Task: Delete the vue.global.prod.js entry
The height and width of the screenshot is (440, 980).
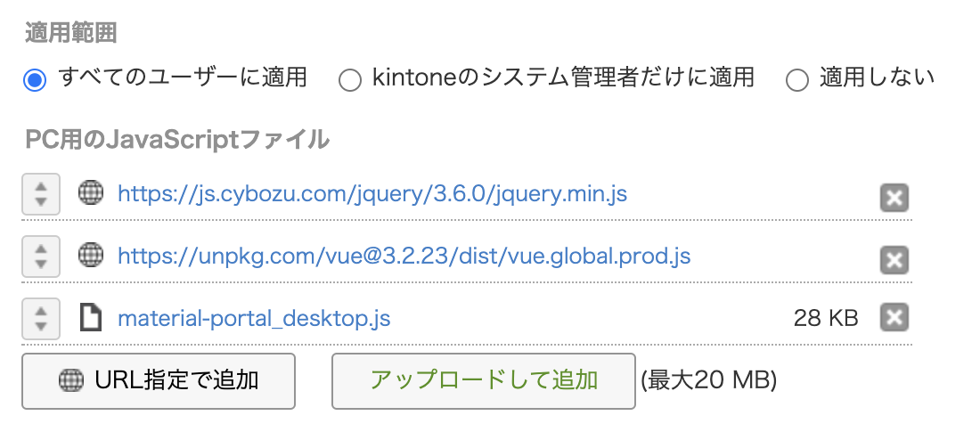Action: [894, 260]
